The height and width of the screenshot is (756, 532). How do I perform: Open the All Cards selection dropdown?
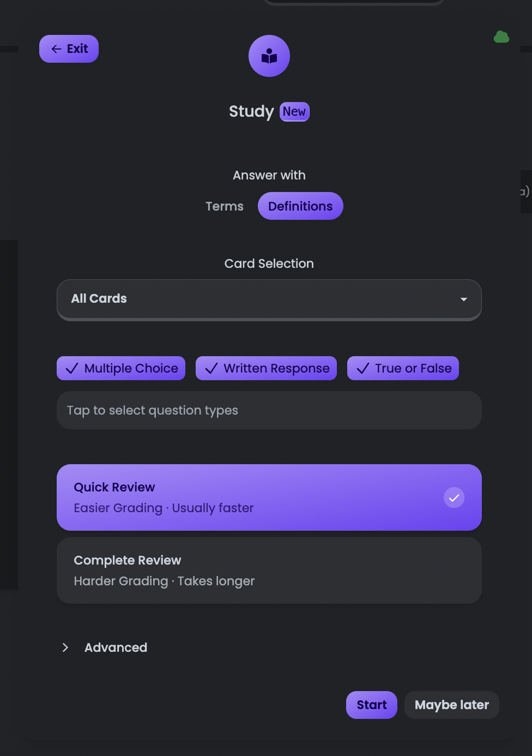click(x=269, y=299)
